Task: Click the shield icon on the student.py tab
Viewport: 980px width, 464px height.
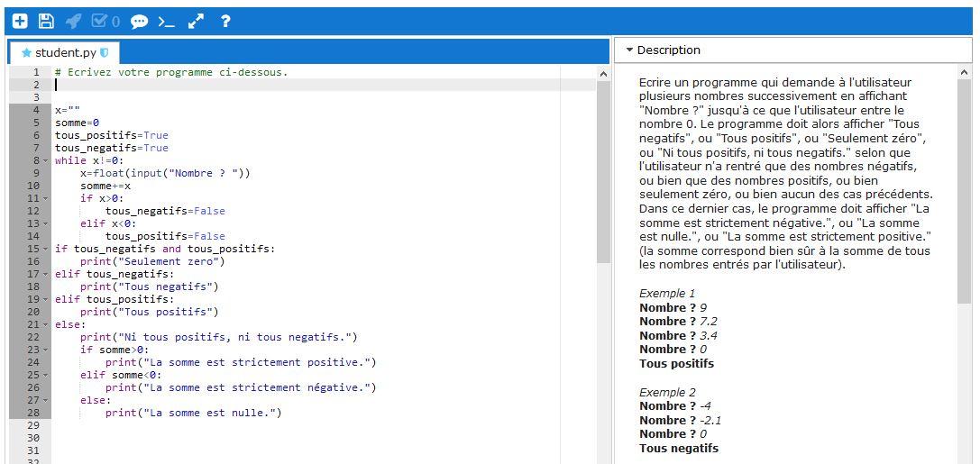Action: pyautogui.click(x=105, y=53)
